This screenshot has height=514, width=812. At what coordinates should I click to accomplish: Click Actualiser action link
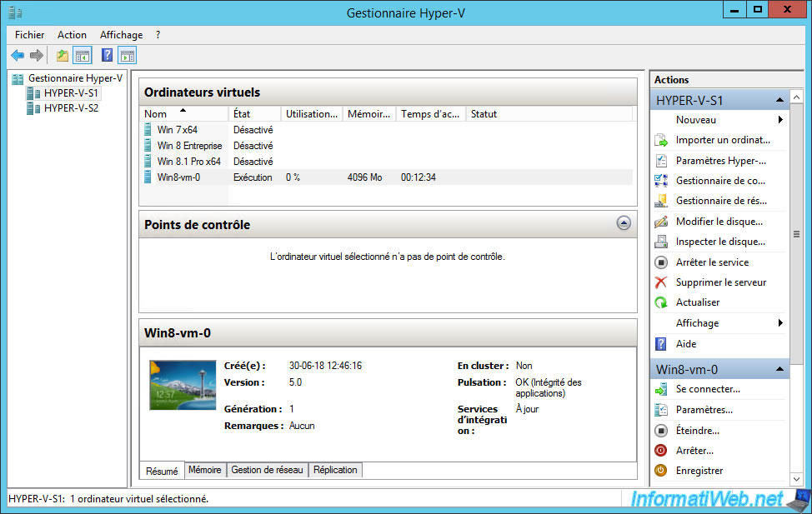698,302
